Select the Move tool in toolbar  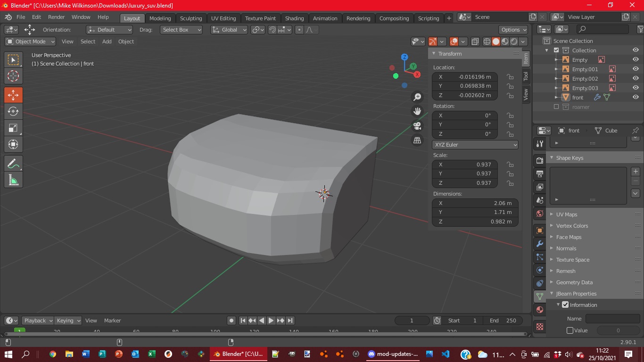(13, 95)
